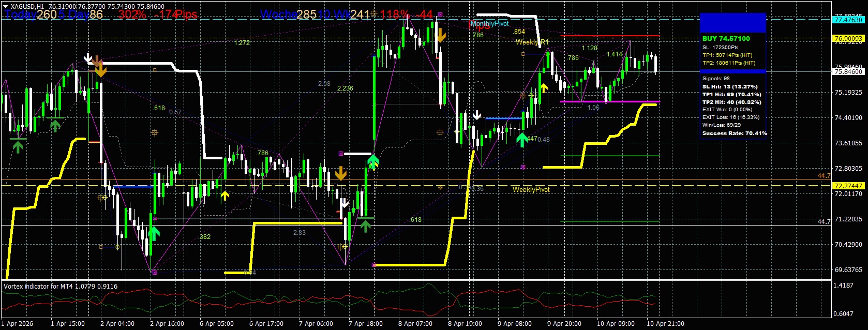Click the magenta square marker at chart top
Viewport: 868px width, 330px height.
(440, 14)
